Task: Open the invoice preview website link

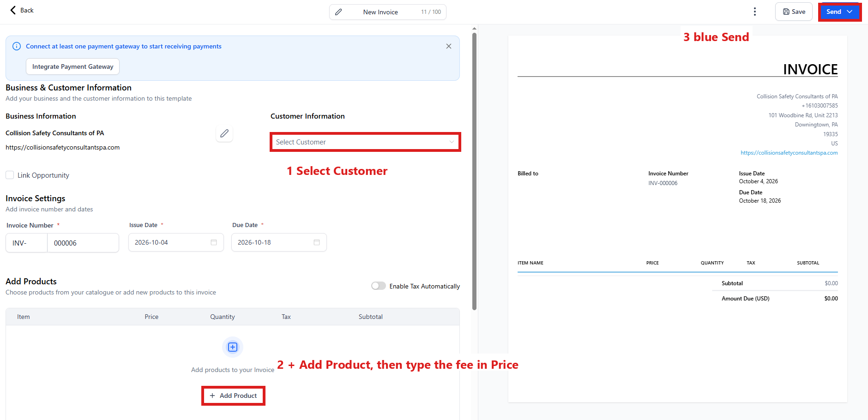Action: click(x=789, y=153)
